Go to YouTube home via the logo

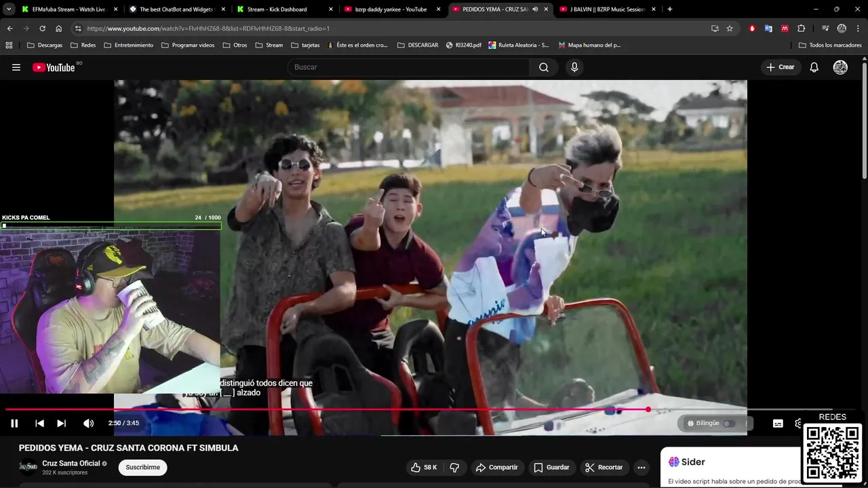click(x=54, y=67)
